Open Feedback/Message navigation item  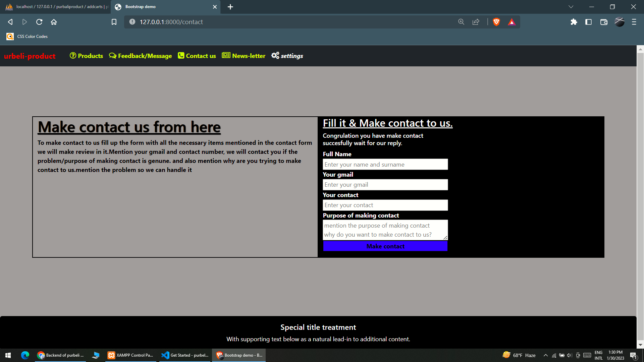(x=140, y=56)
